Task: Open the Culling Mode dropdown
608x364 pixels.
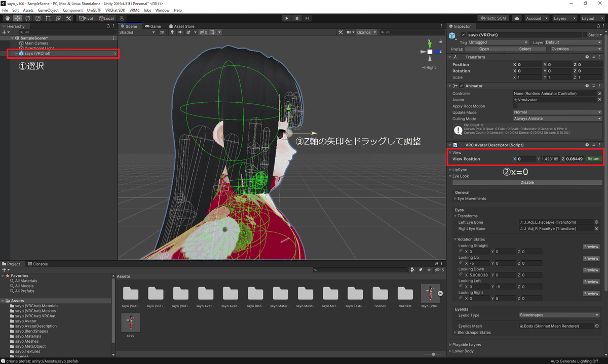Action: (557, 118)
